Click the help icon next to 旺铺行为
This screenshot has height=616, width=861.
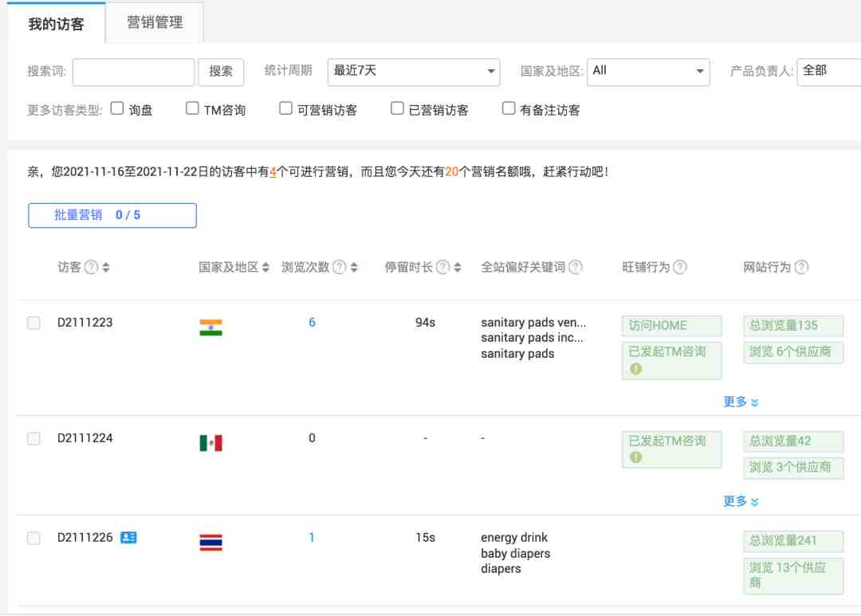tap(680, 268)
